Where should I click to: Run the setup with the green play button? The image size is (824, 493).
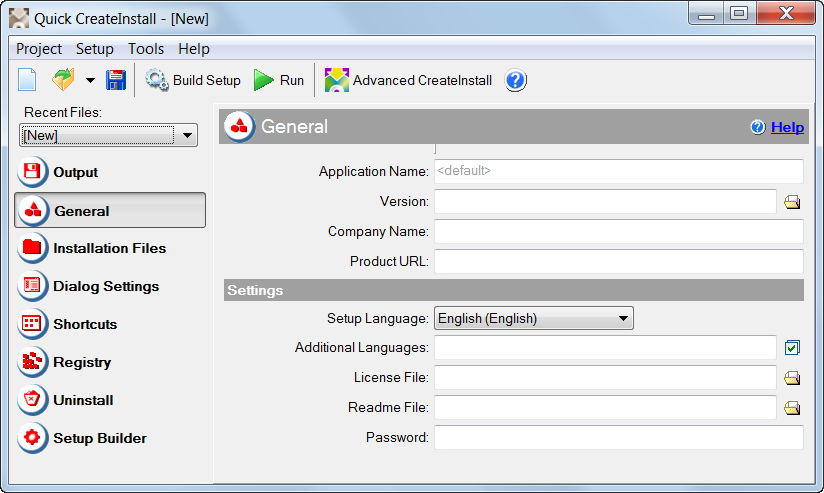point(279,80)
